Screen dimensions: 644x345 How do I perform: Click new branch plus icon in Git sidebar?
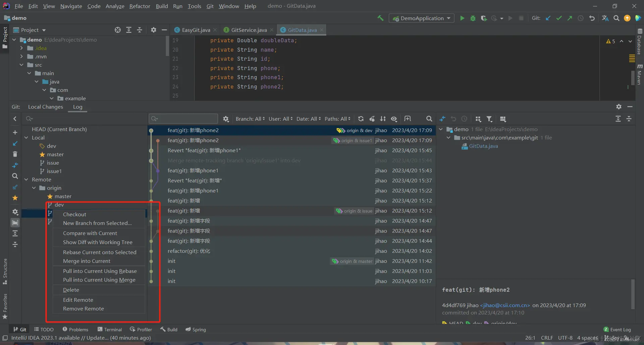pos(15,132)
